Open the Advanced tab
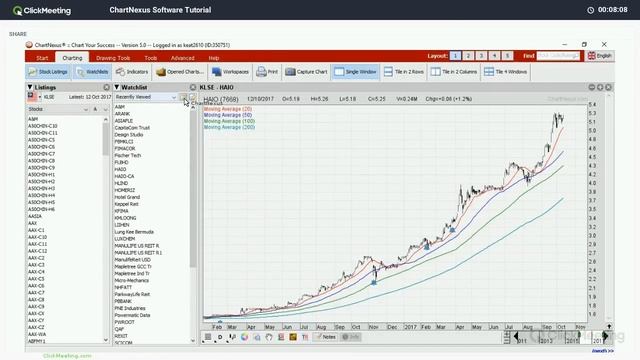The image size is (640, 360). coord(182,58)
